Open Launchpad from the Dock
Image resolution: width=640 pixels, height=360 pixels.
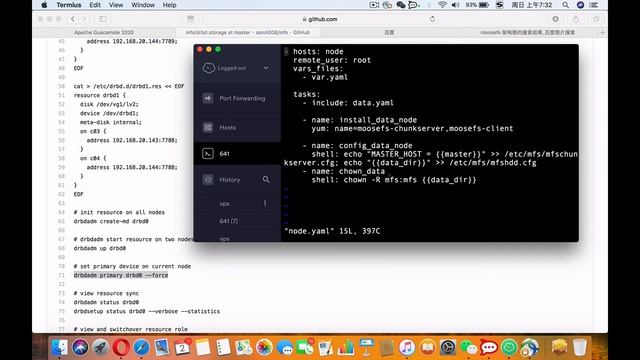[100, 348]
